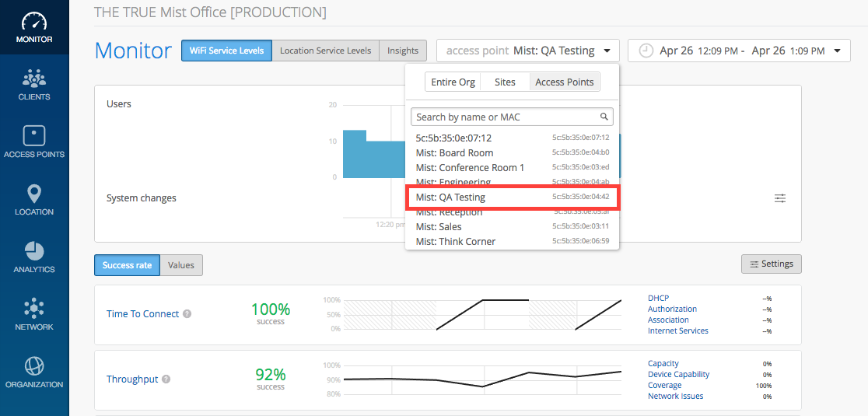
Task: Switch to Success rate view
Action: pos(127,265)
